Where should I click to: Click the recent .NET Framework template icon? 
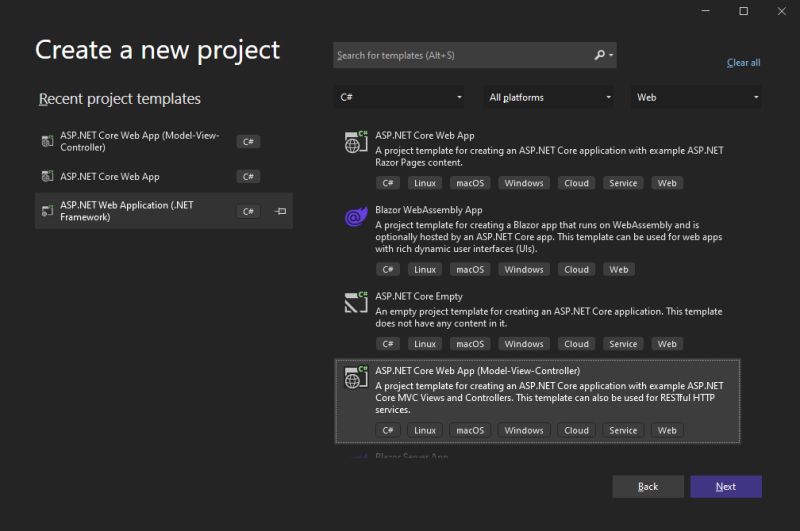coord(47,211)
